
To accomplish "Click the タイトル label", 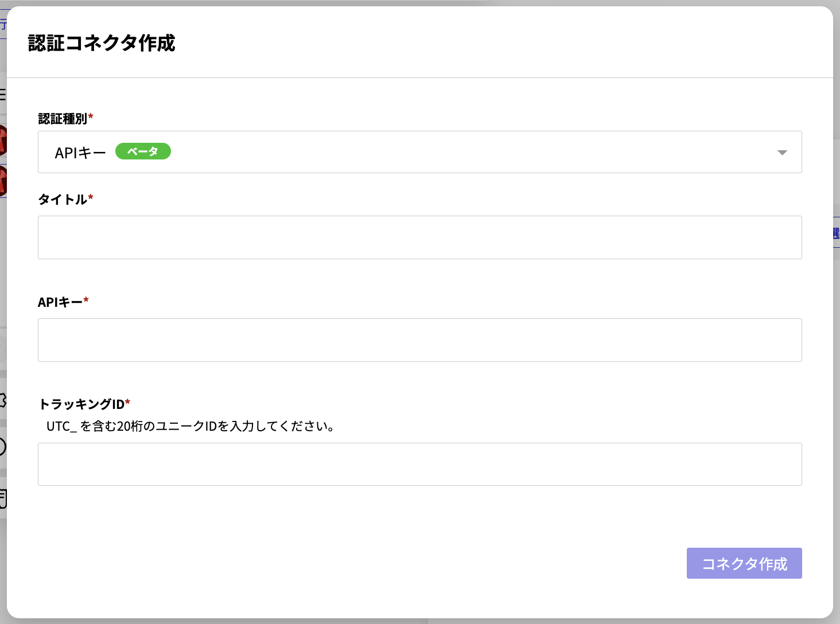I will pyautogui.click(x=65, y=199).
